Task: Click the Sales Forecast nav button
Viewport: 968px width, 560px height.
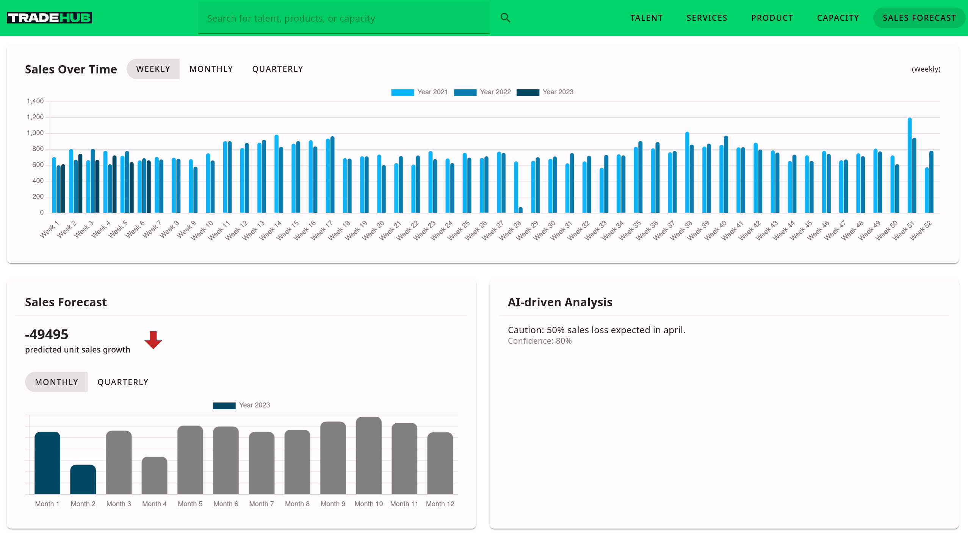Action: point(919,18)
